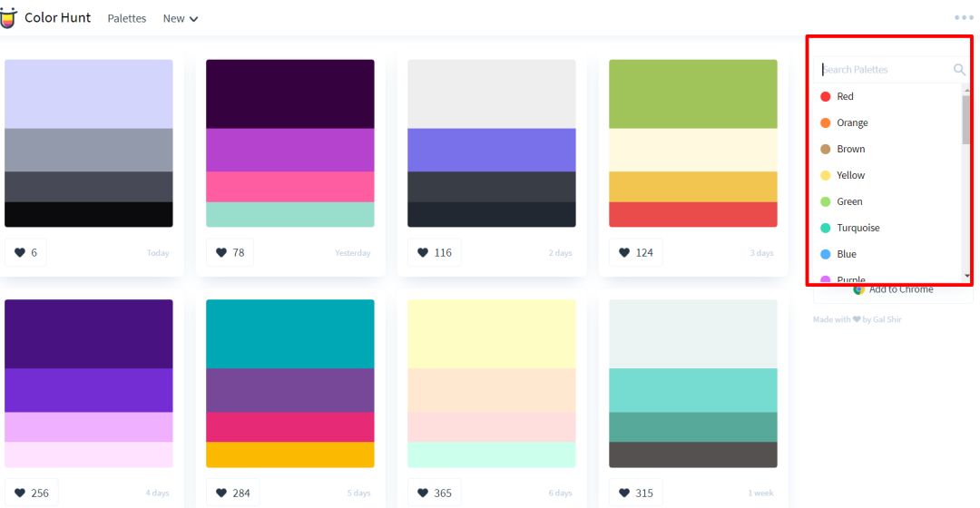Choose Blue from the dropdown list
Screen dimensions: 980x508
[x=888, y=254]
